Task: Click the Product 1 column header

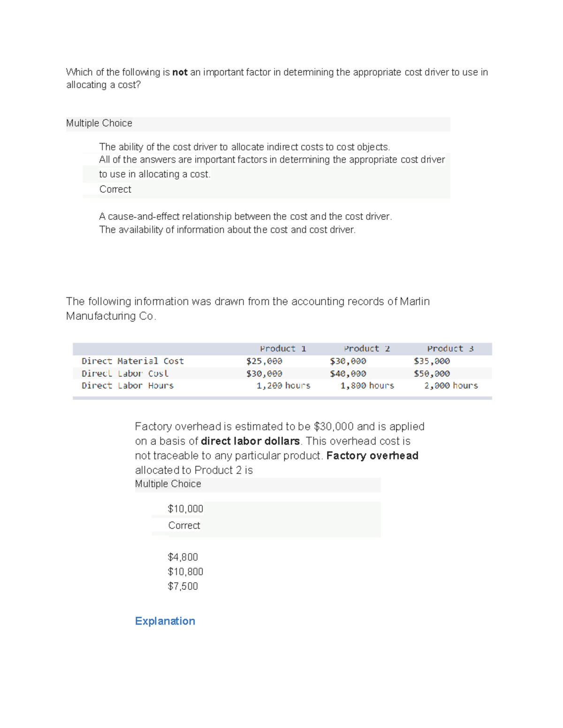Action: click(x=283, y=348)
